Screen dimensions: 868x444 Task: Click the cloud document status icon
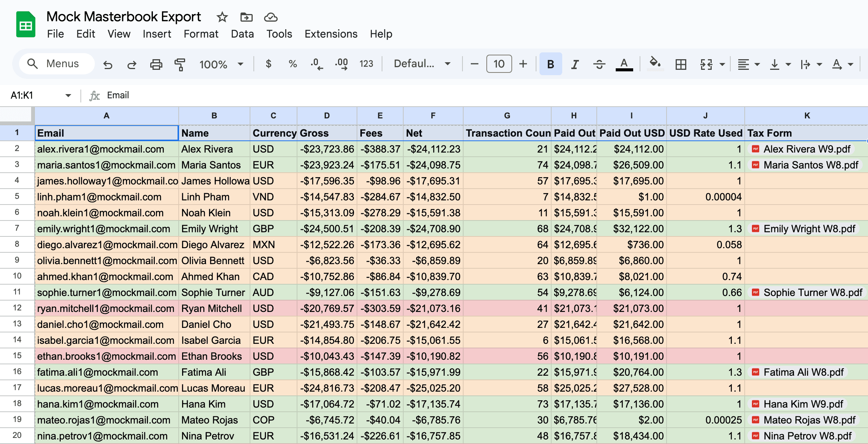[270, 17]
